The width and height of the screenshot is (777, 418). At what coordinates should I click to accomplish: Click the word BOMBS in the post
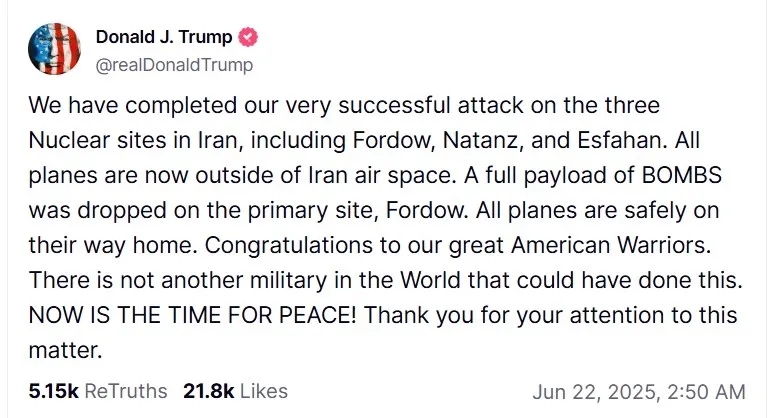coord(678,184)
